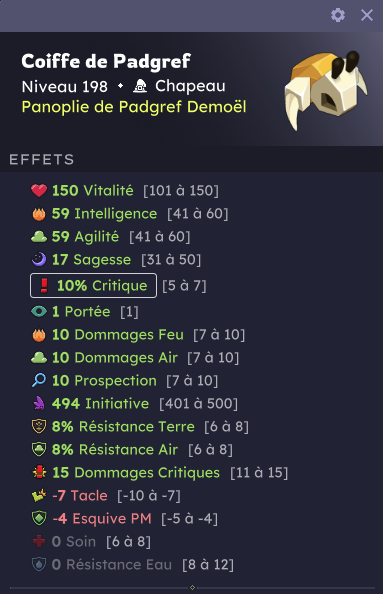Select the -7 Tacle effect line
383x594 pixels.
106,496
